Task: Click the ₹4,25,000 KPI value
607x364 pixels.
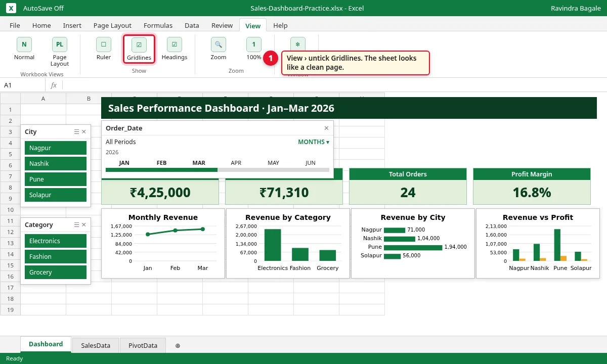Action: tap(160, 193)
